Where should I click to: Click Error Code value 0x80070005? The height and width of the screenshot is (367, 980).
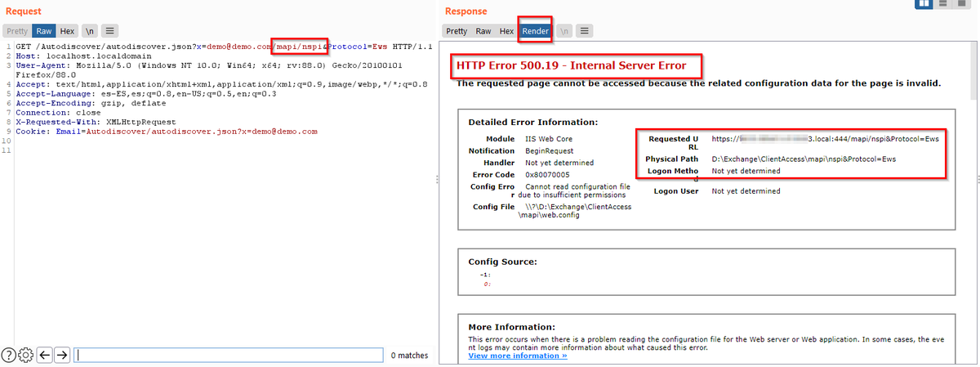(x=548, y=175)
